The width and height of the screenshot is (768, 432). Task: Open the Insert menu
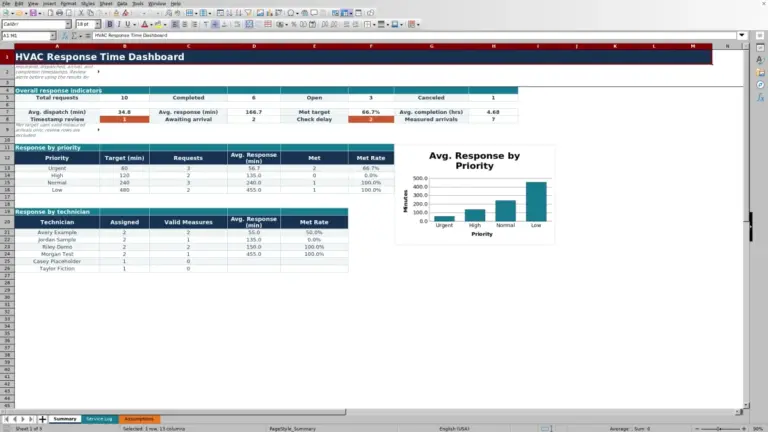(x=49, y=3)
